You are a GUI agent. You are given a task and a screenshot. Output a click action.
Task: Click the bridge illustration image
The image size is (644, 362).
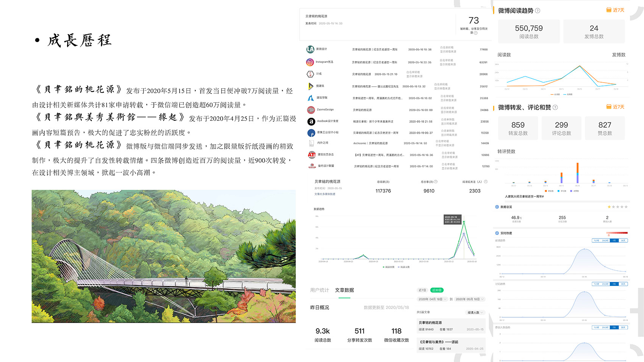pos(164,256)
